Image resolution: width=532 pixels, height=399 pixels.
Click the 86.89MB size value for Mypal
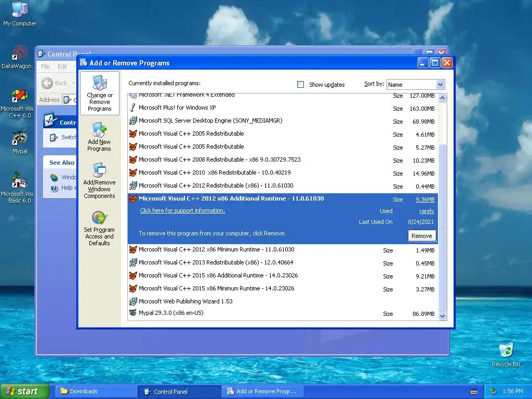(x=423, y=314)
